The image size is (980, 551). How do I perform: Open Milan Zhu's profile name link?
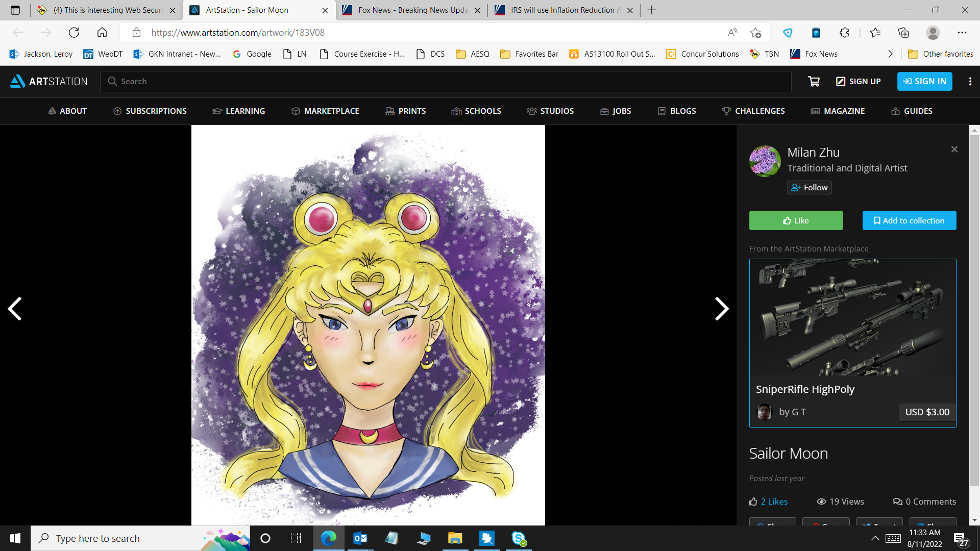click(814, 153)
